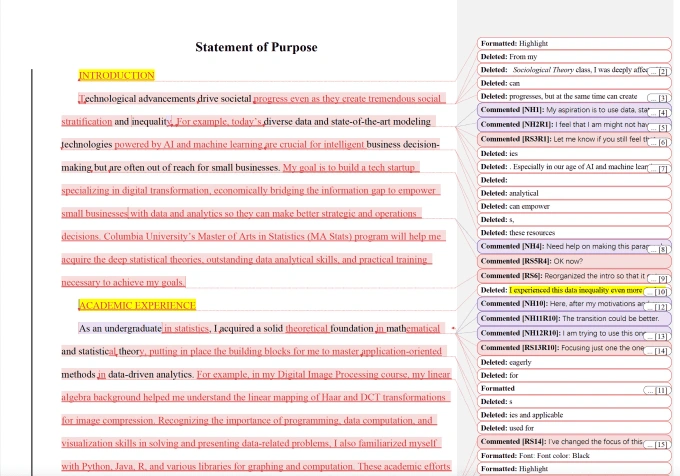The width and height of the screenshot is (680, 476).
Task: Click inserted text 'My goal is to build a tech startup'
Action: (349, 167)
